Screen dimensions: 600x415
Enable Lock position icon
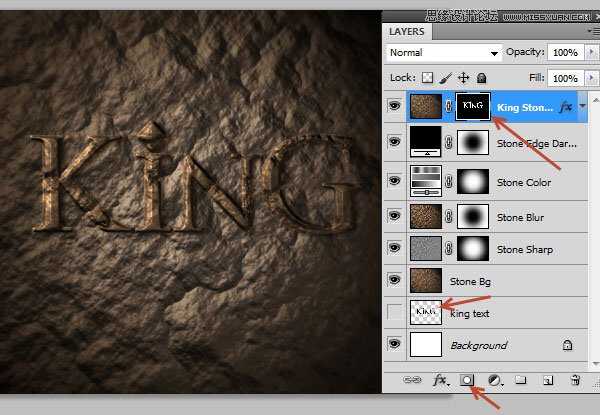pyautogui.click(x=463, y=78)
